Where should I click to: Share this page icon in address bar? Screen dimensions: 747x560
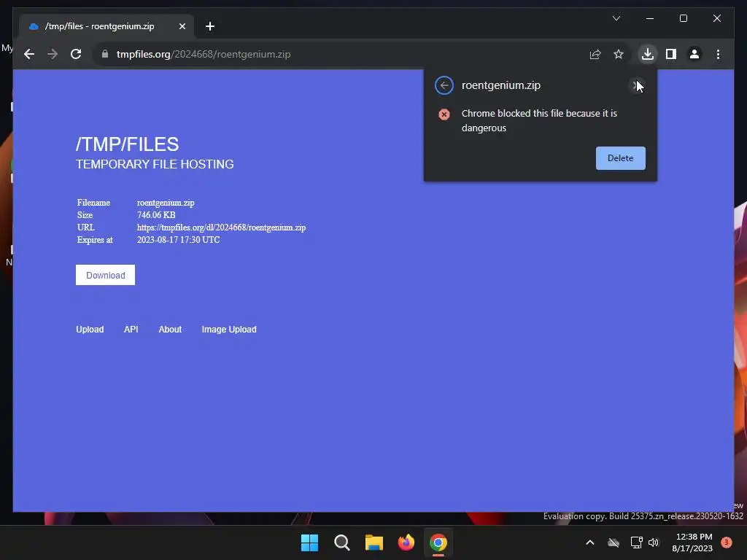coord(595,54)
